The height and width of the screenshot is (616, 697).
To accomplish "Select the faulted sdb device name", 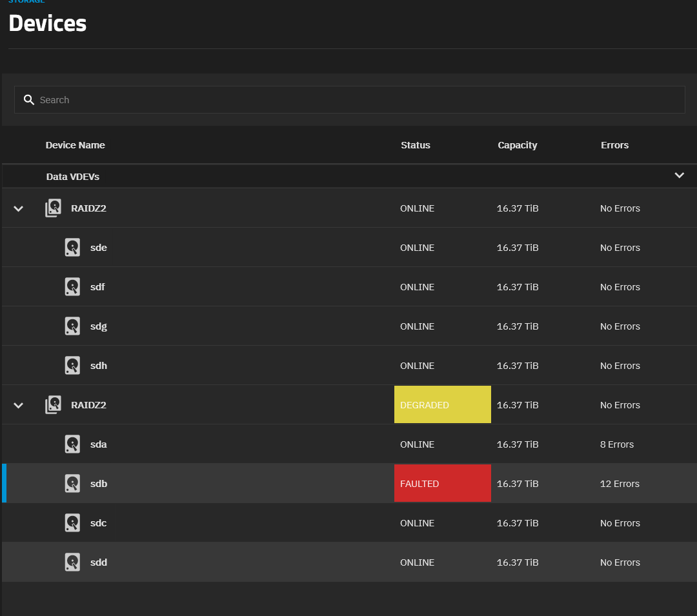I will [x=99, y=484].
